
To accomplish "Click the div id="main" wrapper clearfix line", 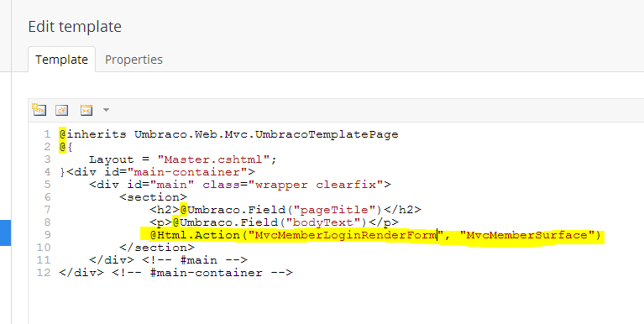I will (240, 185).
